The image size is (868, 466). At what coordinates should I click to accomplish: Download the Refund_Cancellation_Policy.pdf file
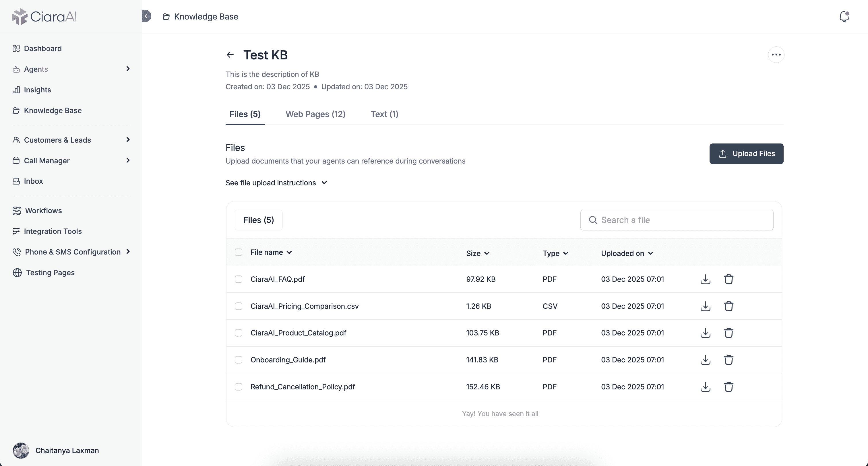[705, 387]
